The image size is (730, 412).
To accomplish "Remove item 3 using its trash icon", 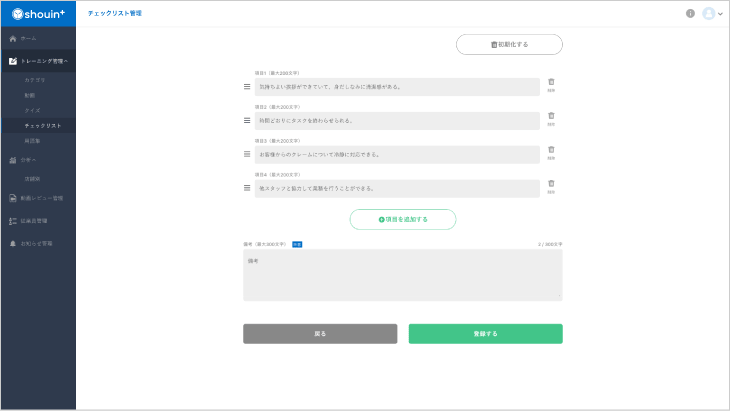I will [551, 150].
